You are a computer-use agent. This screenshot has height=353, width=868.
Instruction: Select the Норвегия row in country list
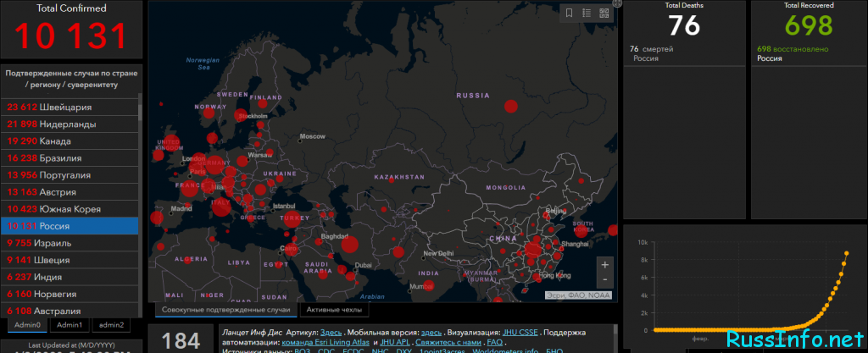coord(70,295)
